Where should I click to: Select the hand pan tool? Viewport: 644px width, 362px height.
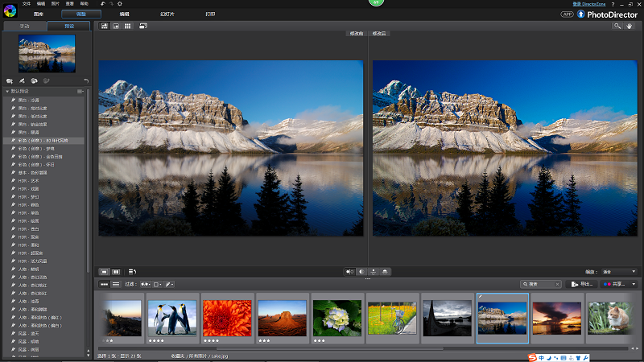pyautogui.click(x=630, y=26)
